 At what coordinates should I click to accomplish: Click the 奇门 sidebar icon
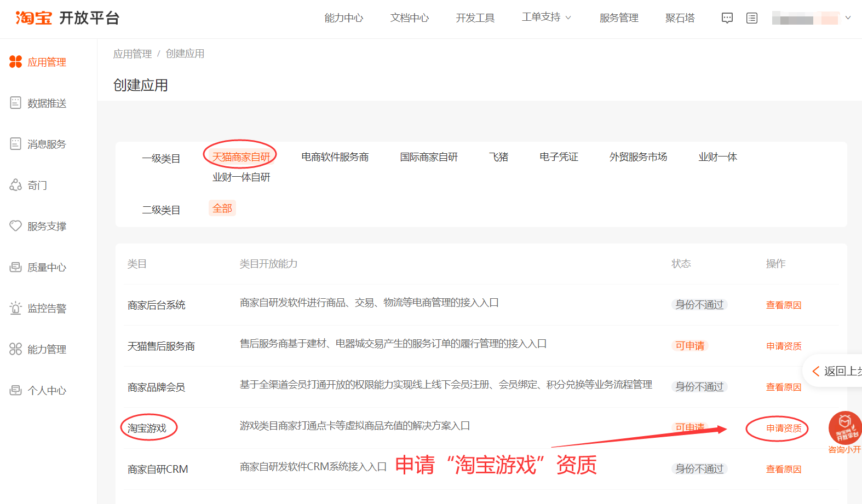16,185
